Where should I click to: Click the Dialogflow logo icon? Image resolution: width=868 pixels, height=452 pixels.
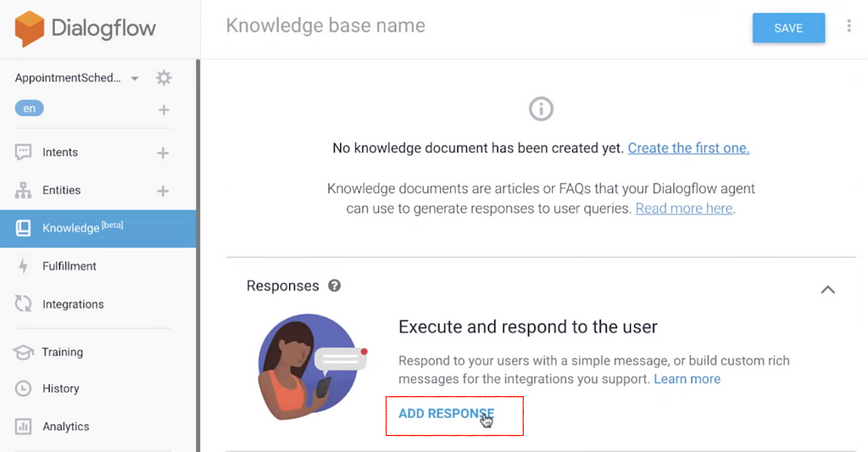(x=29, y=29)
